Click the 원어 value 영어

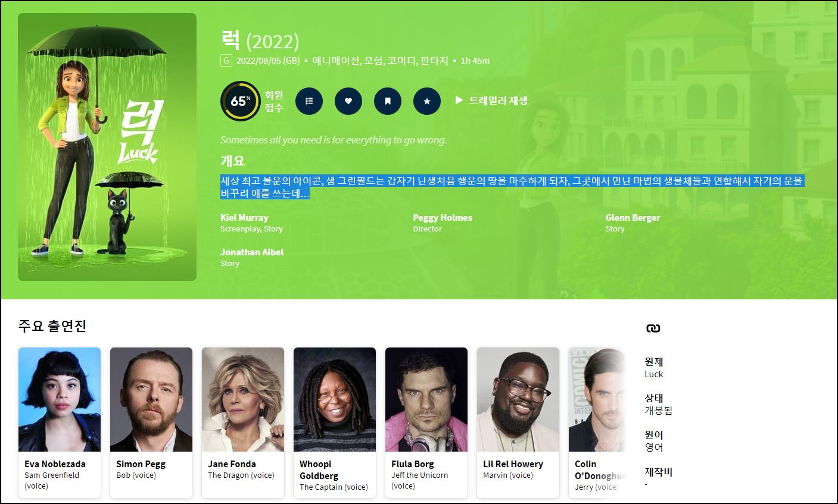(654, 447)
